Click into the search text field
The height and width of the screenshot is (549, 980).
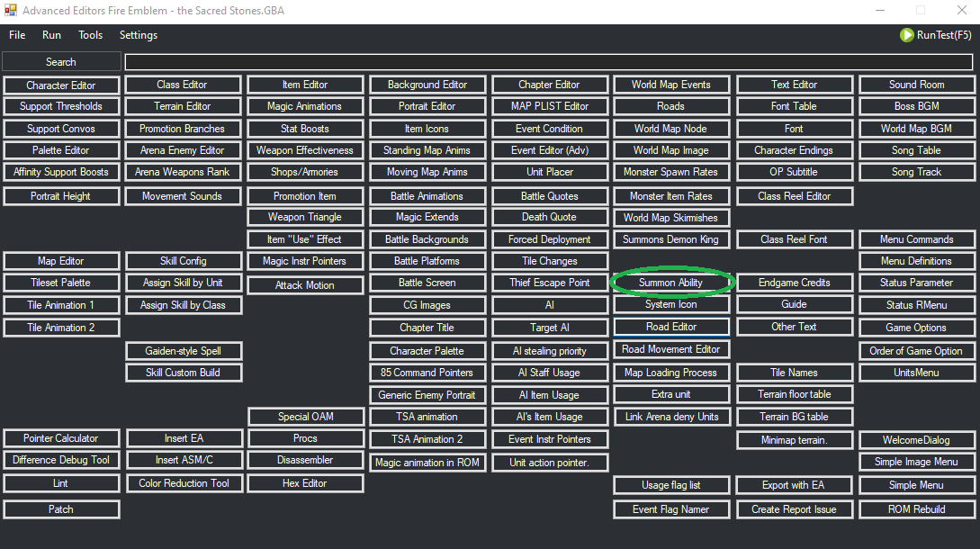(x=549, y=62)
